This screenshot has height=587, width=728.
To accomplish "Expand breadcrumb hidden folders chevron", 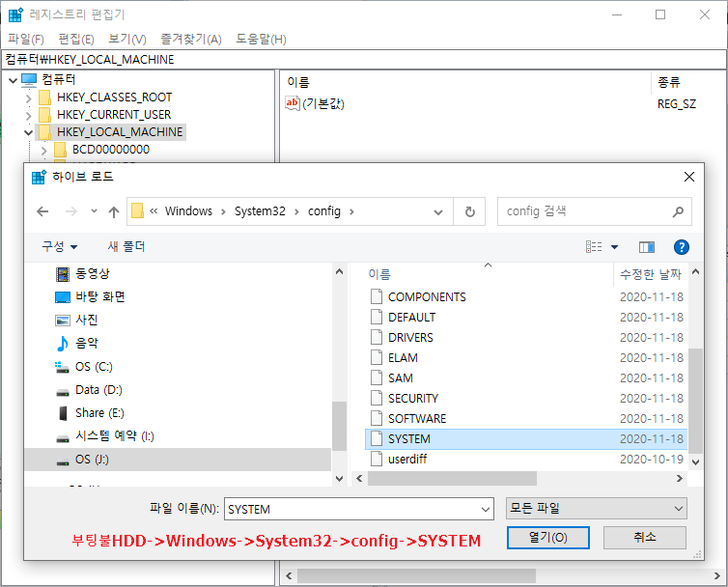I will (154, 211).
